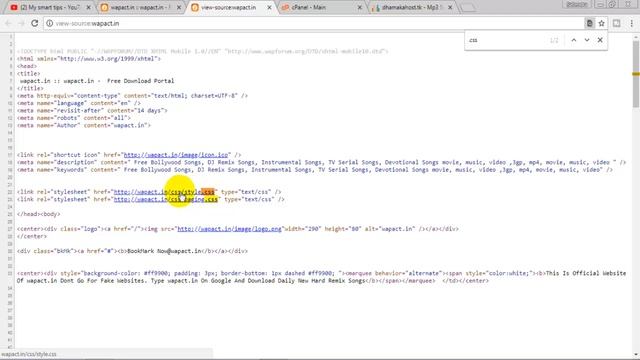Click the find-in-page search field
This screenshot has height=360, width=640.
pyautogui.click(x=506, y=40)
